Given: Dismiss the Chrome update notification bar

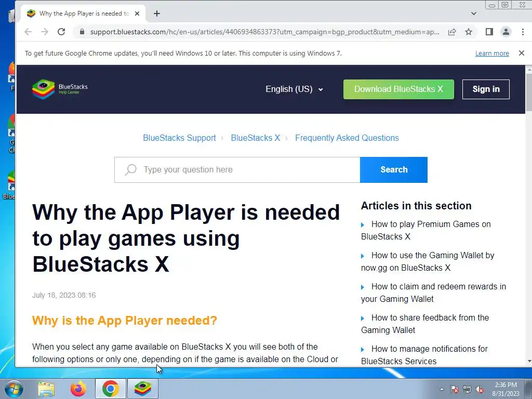Looking at the screenshot, I should click(x=522, y=53).
